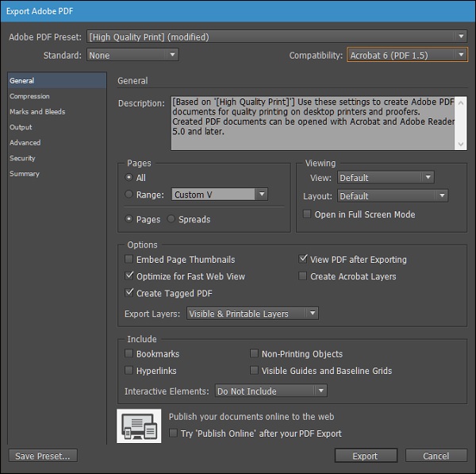
Task: Click the Save Preset button
Action: tap(44, 456)
